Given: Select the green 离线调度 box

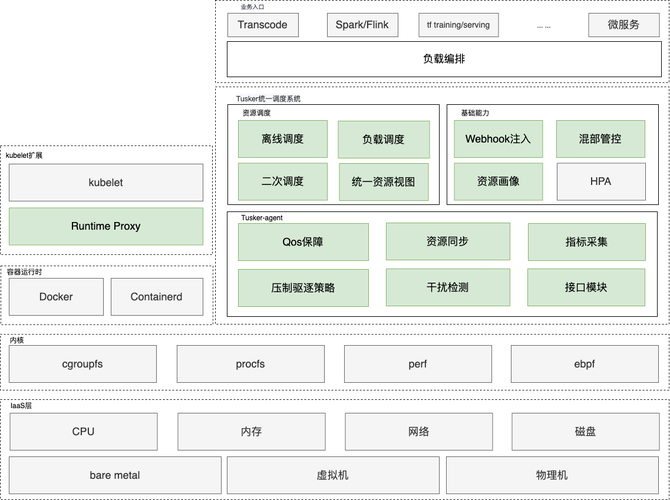Looking at the screenshot, I should [x=282, y=139].
